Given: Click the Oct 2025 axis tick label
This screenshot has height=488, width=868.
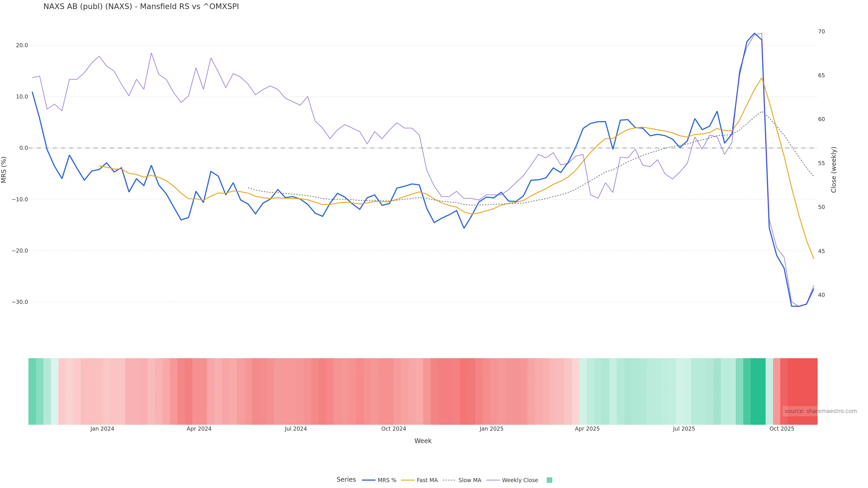Looking at the screenshot, I should point(782,429).
